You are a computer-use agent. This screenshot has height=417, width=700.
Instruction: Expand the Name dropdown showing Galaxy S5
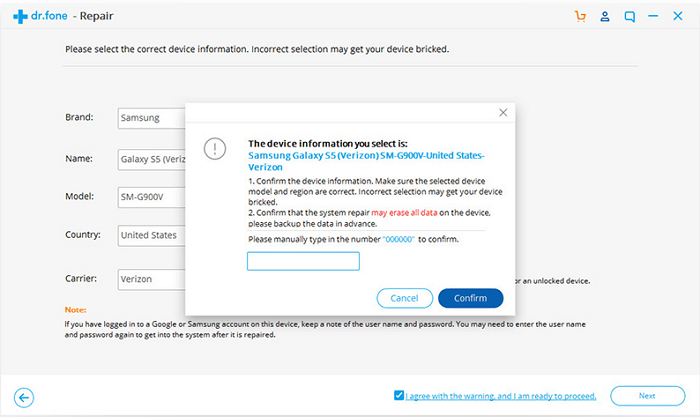pyautogui.click(x=151, y=158)
